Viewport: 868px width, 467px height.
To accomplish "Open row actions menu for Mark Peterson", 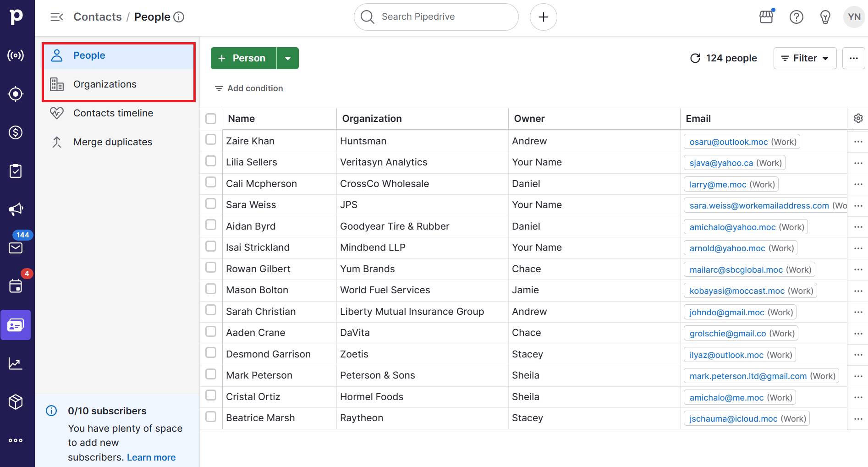I will tap(858, 376).
